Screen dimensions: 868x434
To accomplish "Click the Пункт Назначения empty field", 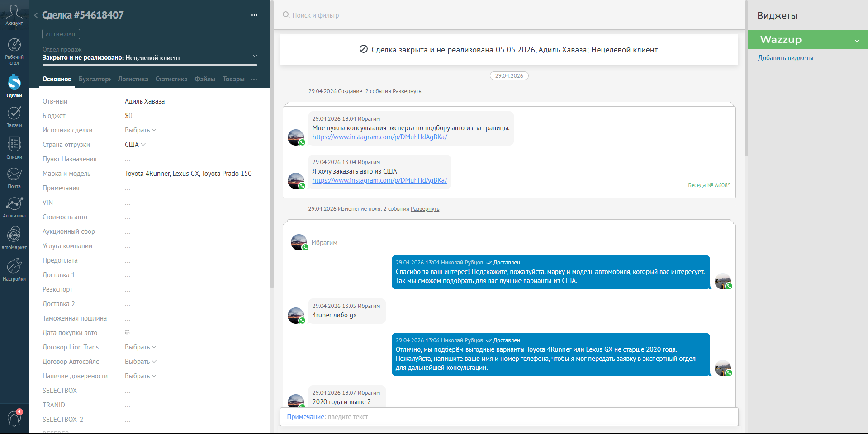I will click(128, 159).
